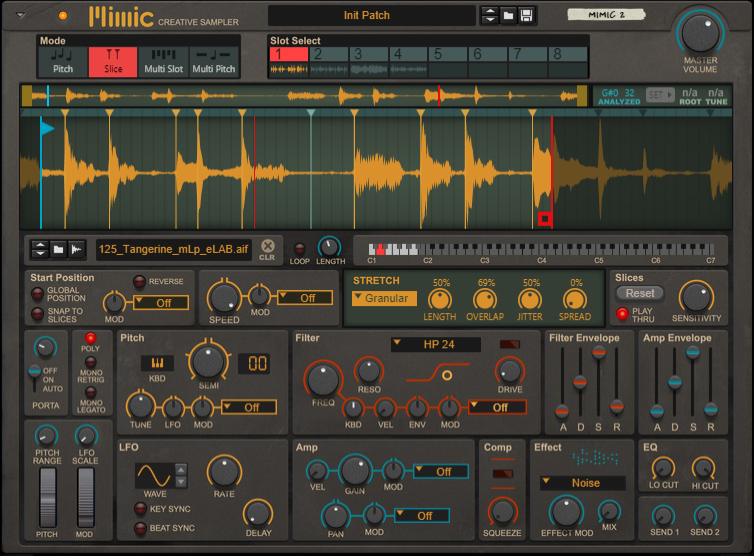
Task: Click the fold/unfold triangle at top left
Action: tap(21, 15)
